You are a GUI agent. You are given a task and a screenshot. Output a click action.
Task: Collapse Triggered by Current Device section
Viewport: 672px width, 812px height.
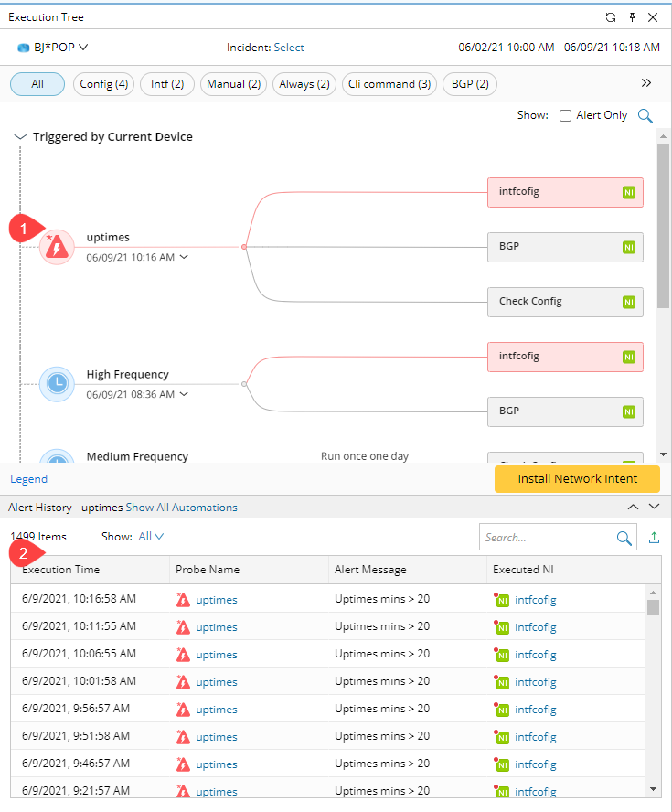pos(20,137)
